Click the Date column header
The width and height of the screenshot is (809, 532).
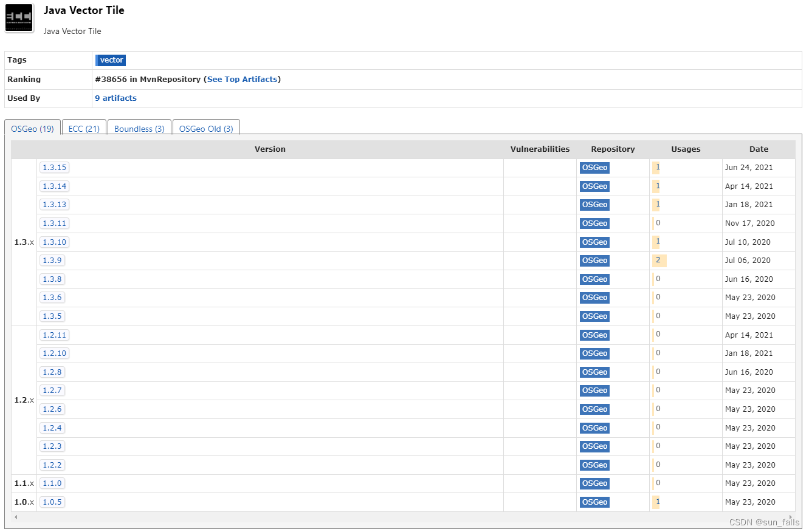pyautogui.click(x=759, y=149)
